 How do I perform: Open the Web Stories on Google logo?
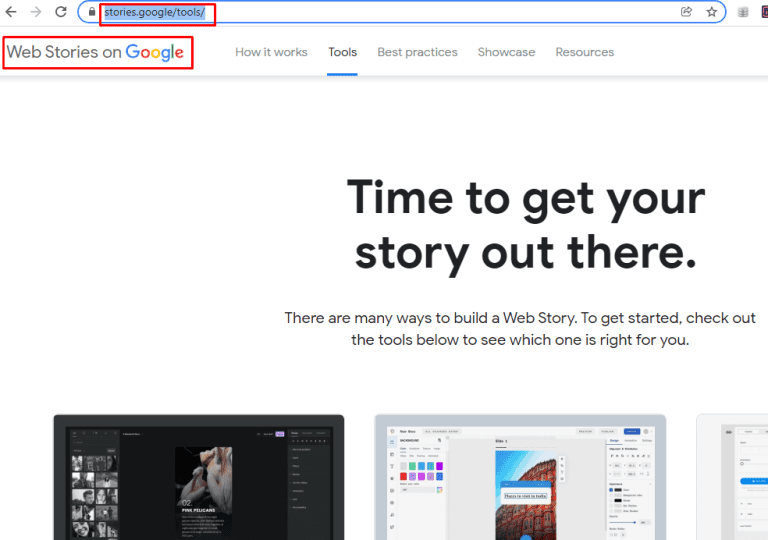pos(96,52)
